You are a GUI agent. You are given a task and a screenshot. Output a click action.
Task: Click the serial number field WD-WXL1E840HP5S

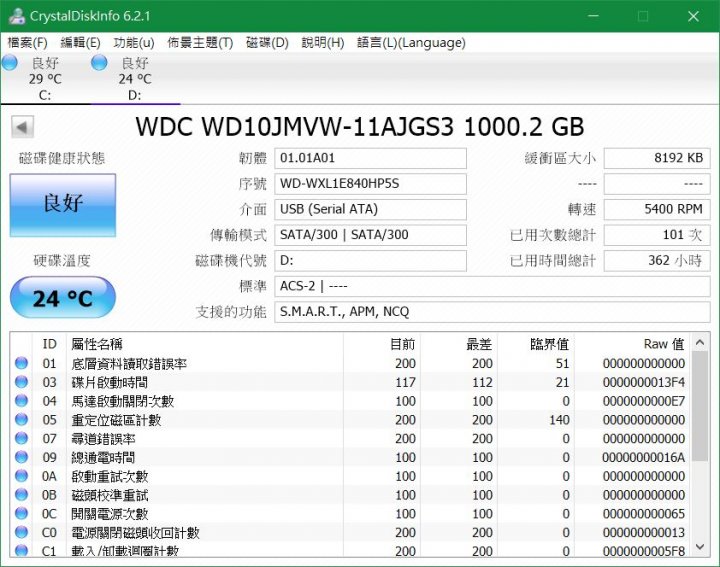coord(370,184)
